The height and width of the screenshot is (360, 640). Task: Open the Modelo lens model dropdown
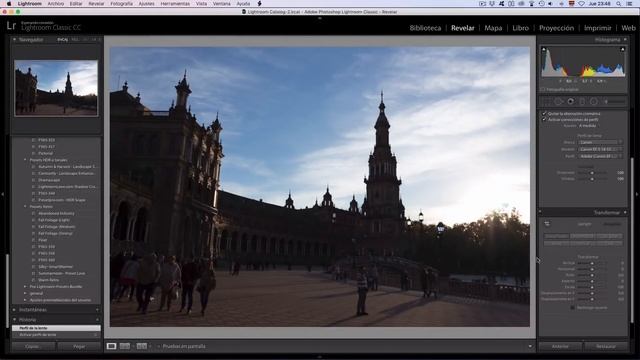600,149
